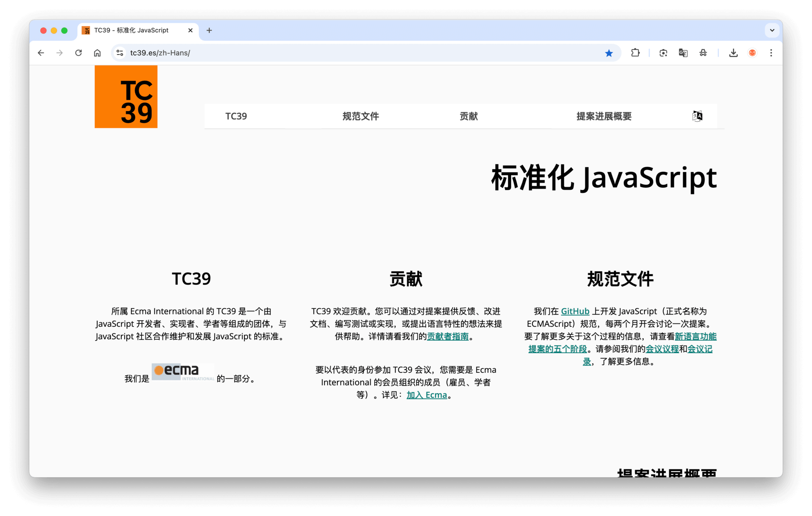
Task: Expand the tab search chevron
Action: [x=772, y=30]
